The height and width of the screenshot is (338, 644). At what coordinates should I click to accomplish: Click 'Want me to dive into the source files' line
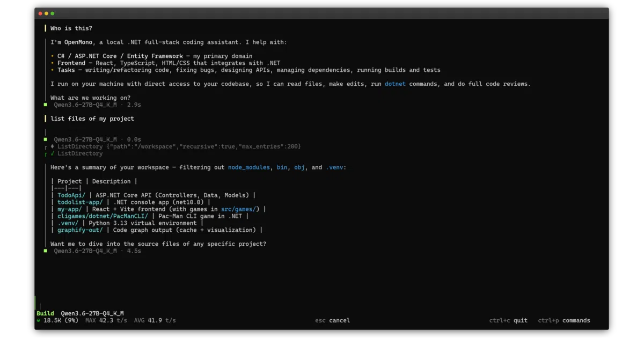[x=158, y=244]
